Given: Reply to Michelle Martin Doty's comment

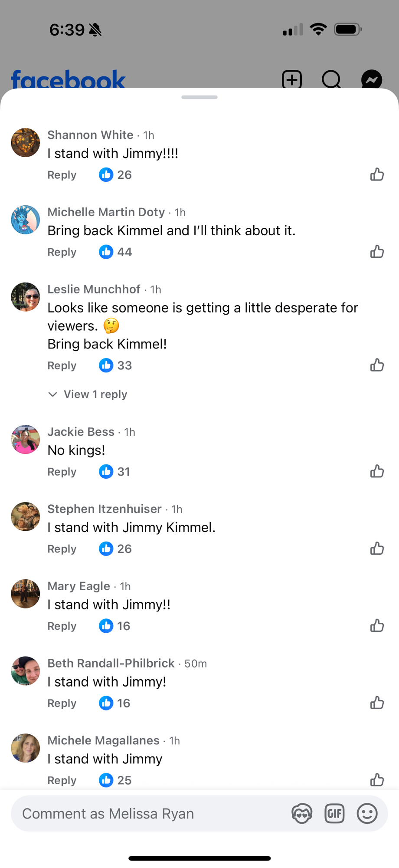Looking at the screenshot, I should pyautogui.click(x=62, y=252).
